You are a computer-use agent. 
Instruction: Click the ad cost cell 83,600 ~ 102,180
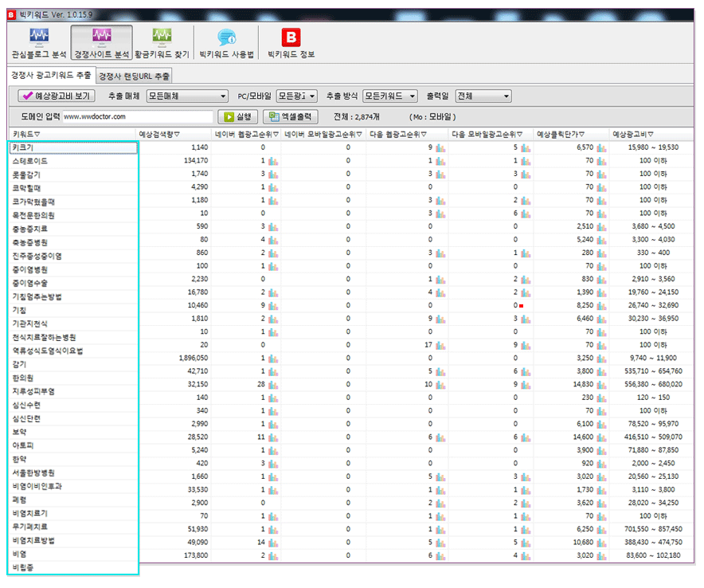pyautogui.click(x=653, y=555)
